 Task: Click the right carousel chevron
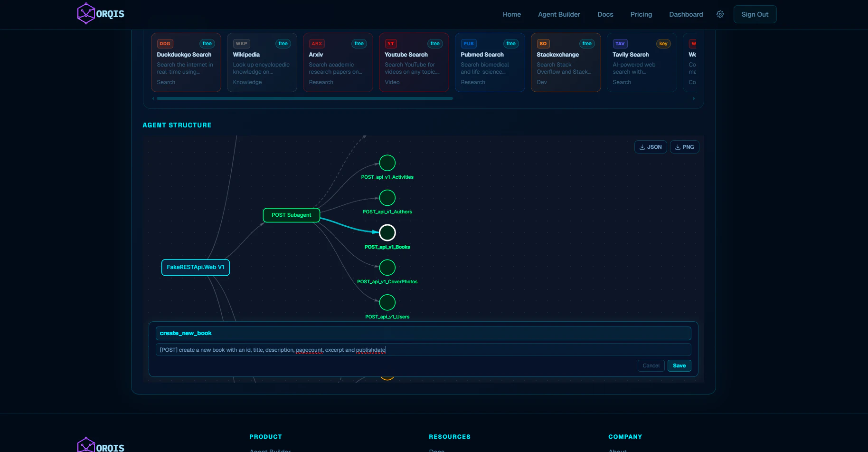click(x=693, y=98)
